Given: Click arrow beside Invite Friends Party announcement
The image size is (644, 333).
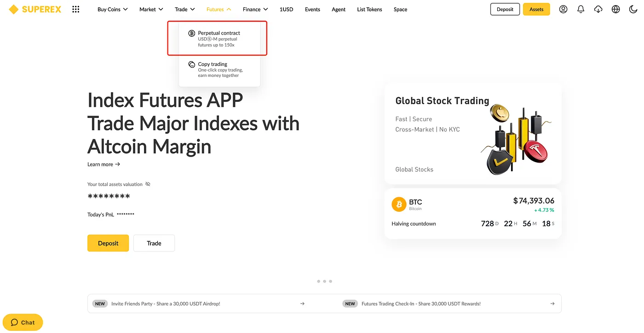Looking at the screenshot, I should point(302,304).
